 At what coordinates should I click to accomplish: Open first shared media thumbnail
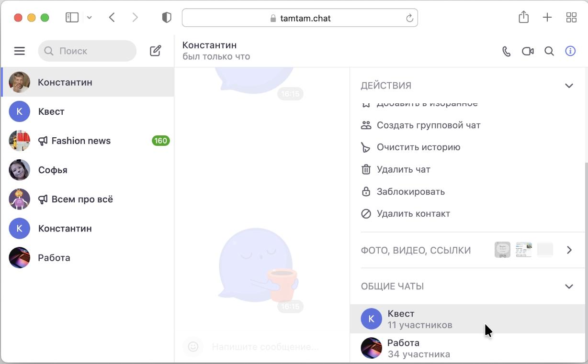tap(502, 250)
